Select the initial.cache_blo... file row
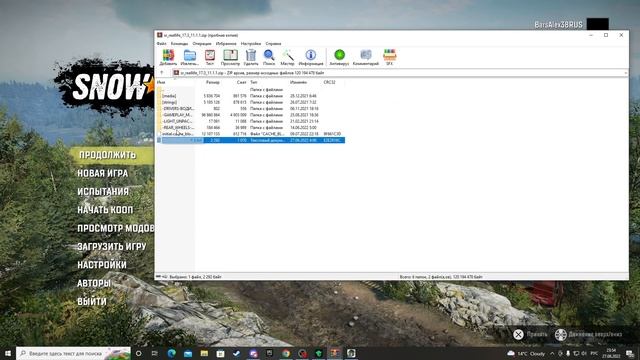This screenshot has height=360, width=640. pyautogui.click(x=251, y=134)
